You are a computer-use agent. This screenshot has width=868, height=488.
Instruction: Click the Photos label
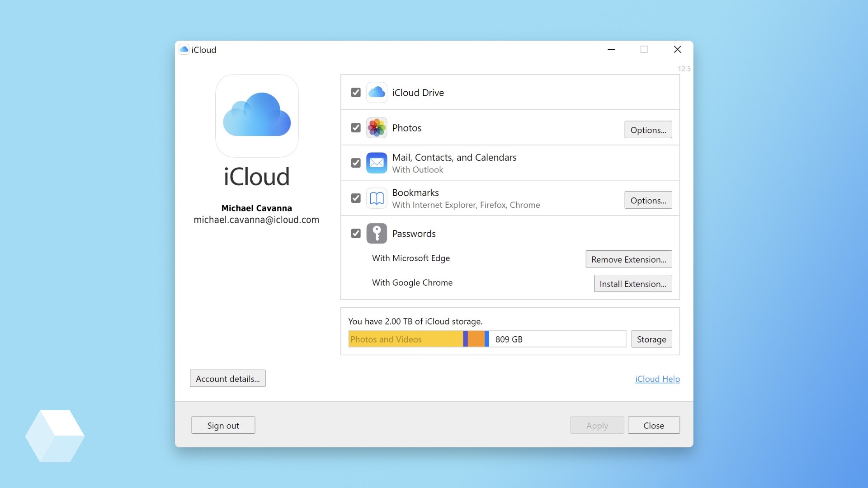pos(407,128)
